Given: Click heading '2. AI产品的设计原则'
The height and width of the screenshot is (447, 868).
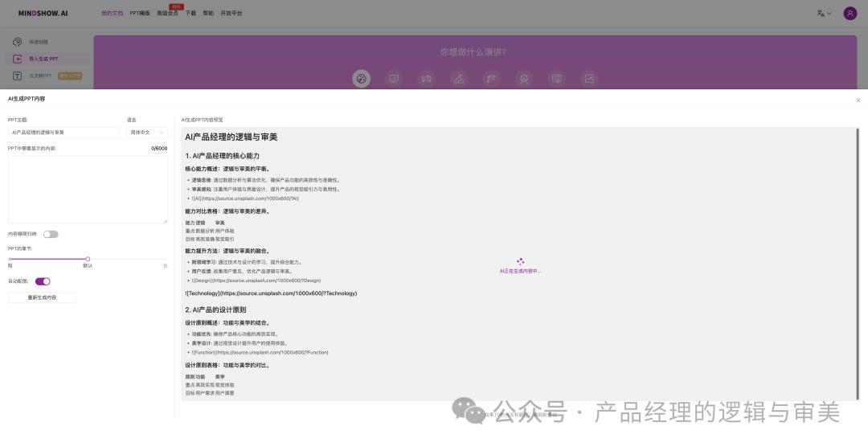Looking at the screenshot, I should (x=215, y=310).
